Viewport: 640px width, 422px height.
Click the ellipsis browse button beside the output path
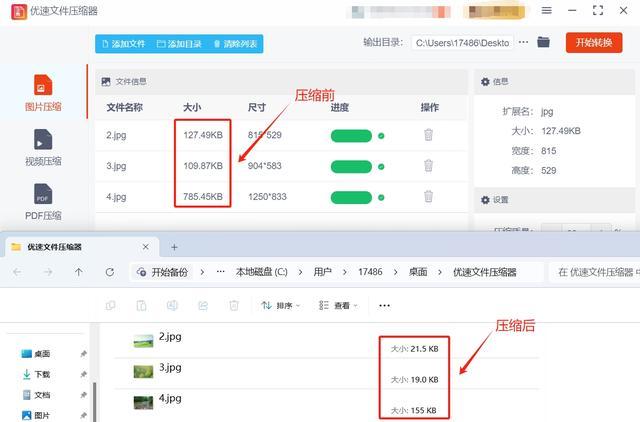(x=523, y=42)
